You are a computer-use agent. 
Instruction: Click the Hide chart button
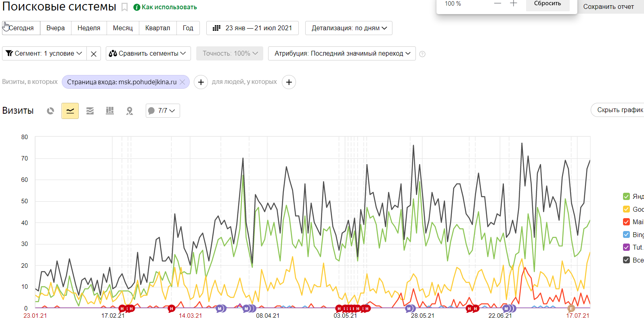click(x=618, y=110)
